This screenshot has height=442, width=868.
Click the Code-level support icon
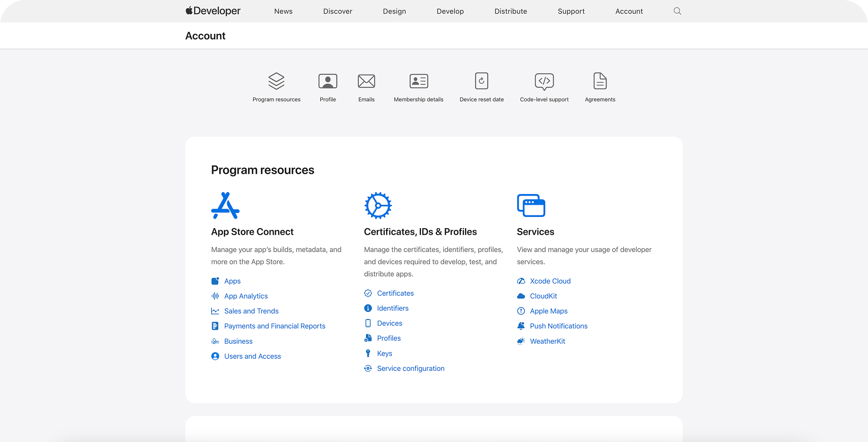click(x=544, y=81)
